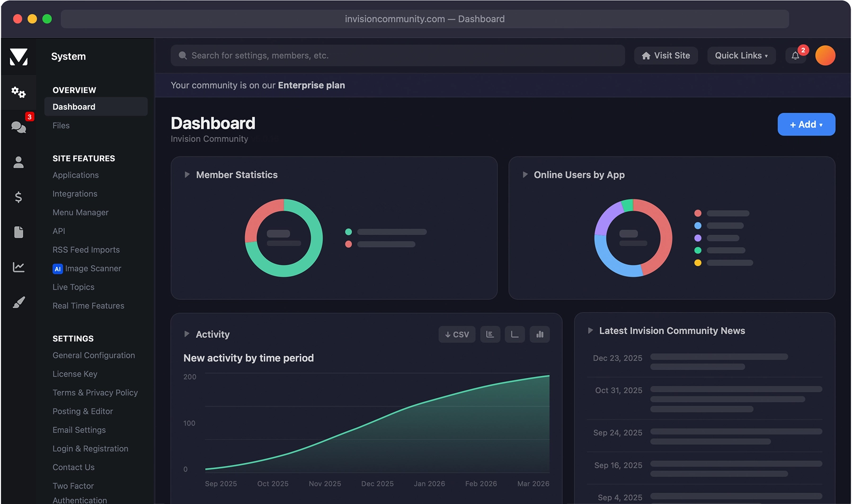Switch Activity chart to horizontal bar view
Image resolution: width=852 pixels, height=504 pixels.
click(x=490, y=334)
